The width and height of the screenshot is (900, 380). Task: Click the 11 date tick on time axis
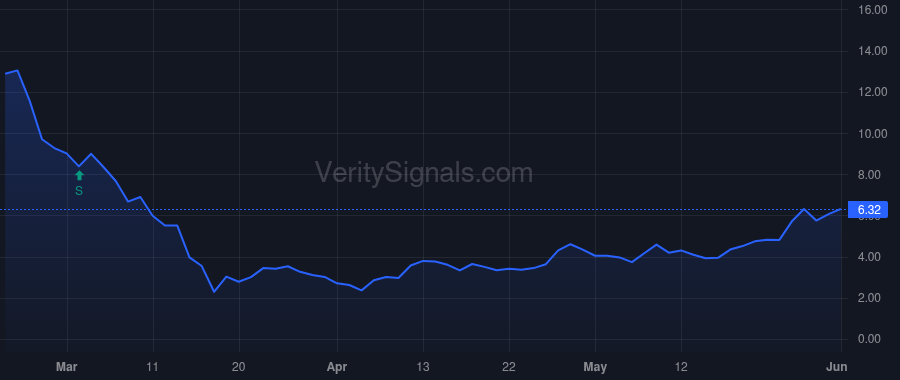[153, 367]
